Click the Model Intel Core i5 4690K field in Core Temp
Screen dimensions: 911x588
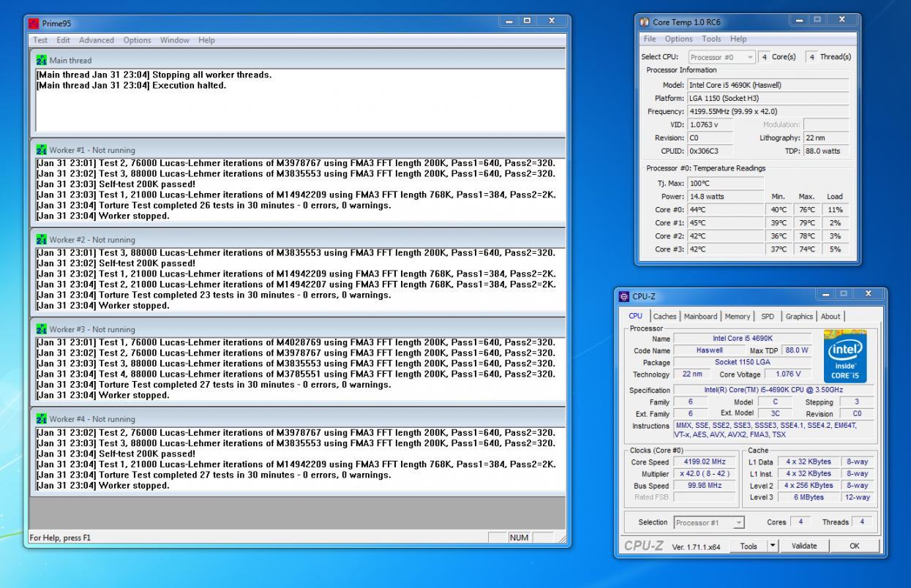tap(768, 85)
